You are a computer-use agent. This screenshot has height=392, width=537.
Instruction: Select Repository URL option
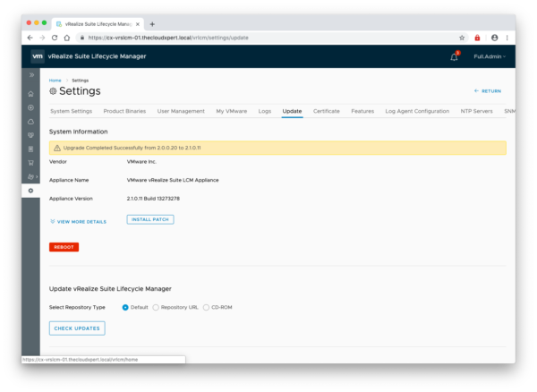pos(157,307)
